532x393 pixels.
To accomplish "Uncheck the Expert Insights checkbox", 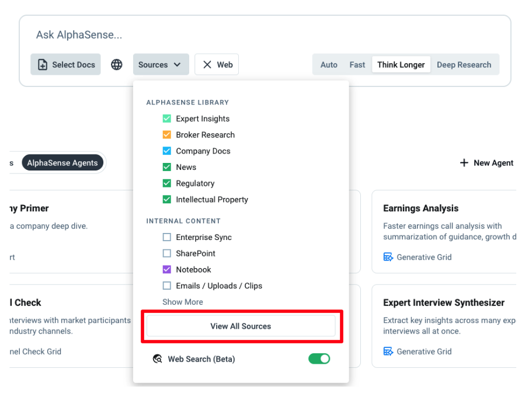I will (x=167, y=119).
